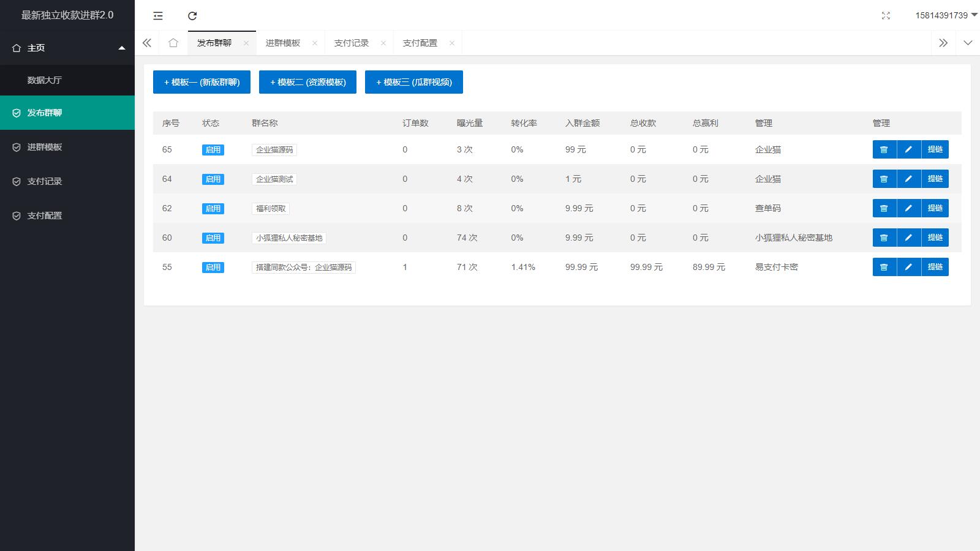
Task: Click the refresh page icon
Action: (192, 16)
